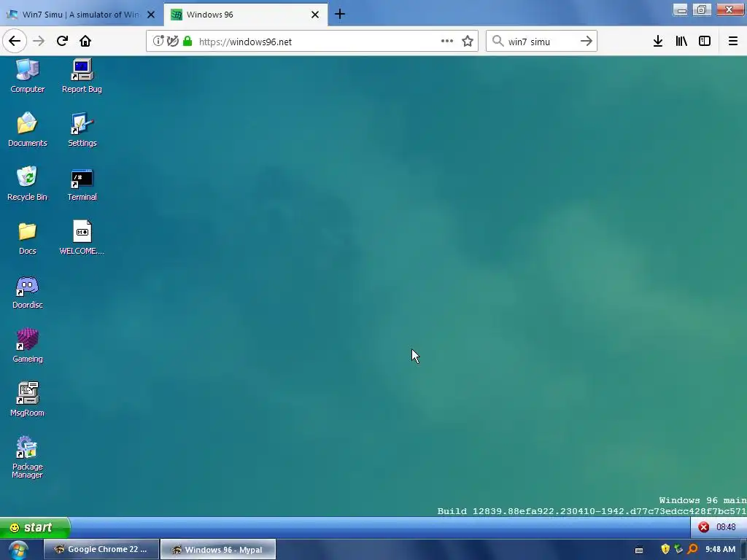Viewport: 747px width, 560px height.
Task: Open a new tab with plus button
Action: [340, 15]
